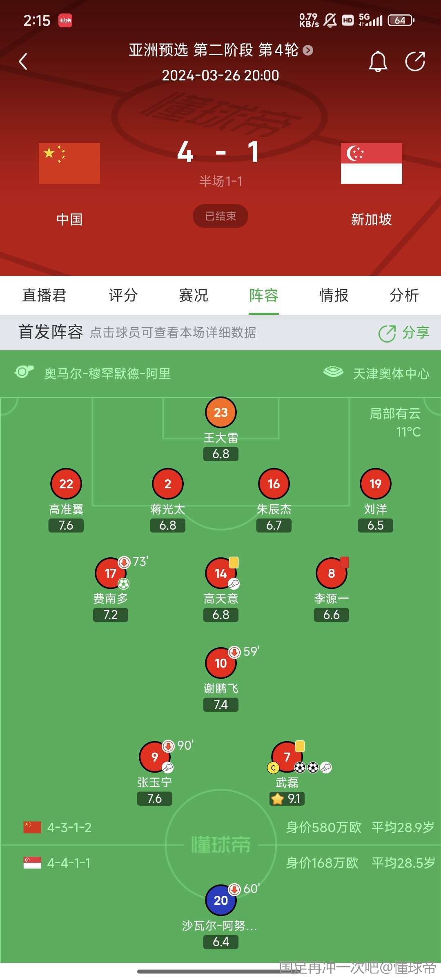This screenshot has width=441, height=980.
Task: Expand round info arrow next to 第4轮
Action: [x=308, y=50]
